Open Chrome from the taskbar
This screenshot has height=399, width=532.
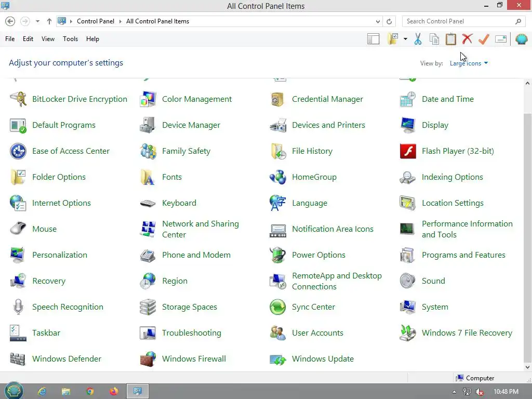(90, 392)
